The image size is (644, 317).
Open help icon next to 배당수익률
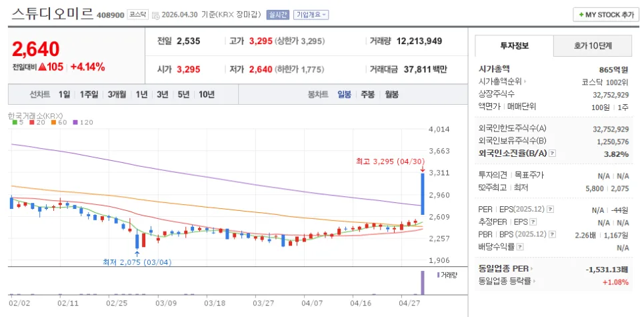[520, 247]
